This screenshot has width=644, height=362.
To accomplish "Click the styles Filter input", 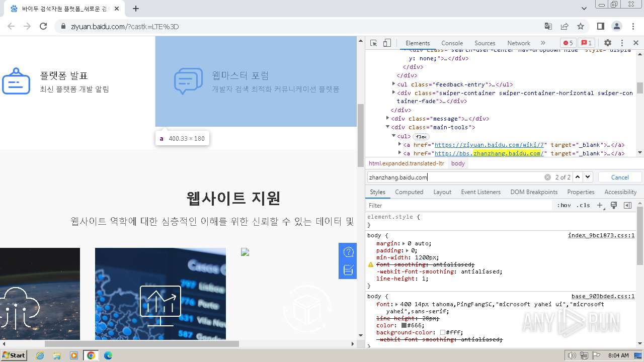I will pyautogui.click(x=459, y=205).
